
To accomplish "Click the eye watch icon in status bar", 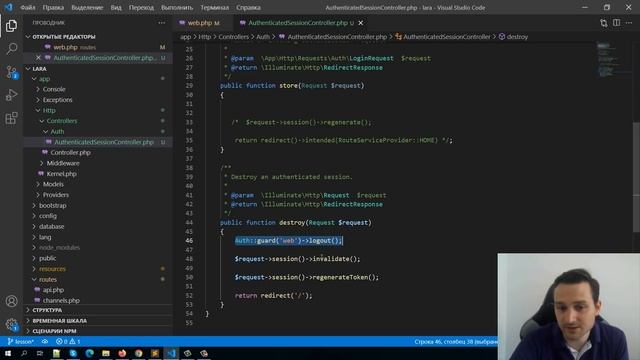I will (x=45, y=341).
